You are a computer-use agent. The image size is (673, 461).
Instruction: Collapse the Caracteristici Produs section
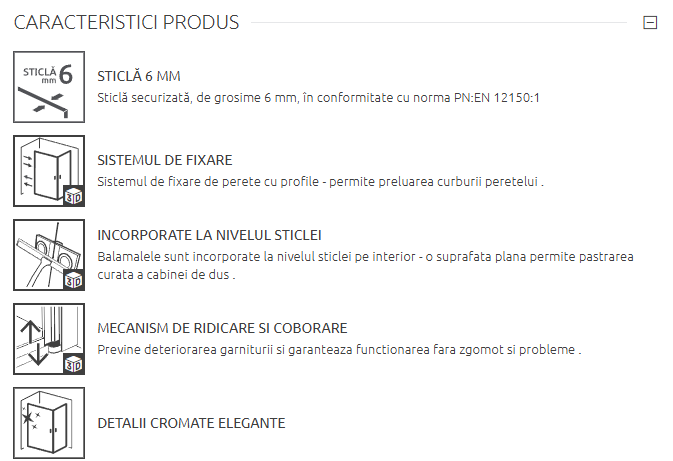[x=650, y=22]
